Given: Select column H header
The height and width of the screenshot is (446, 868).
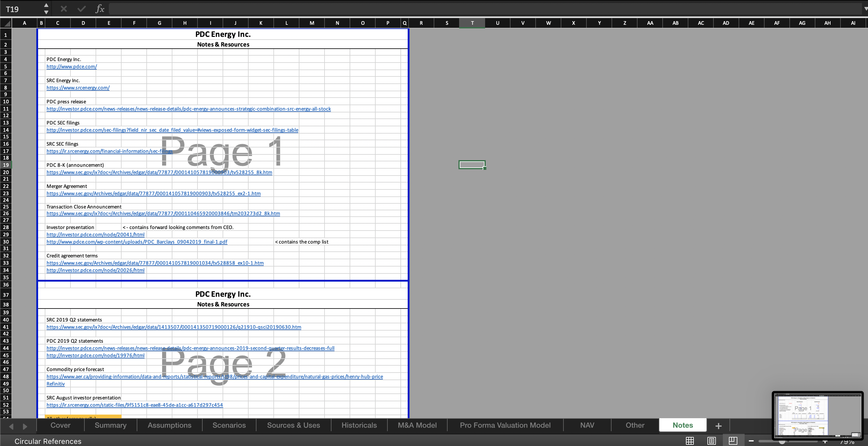Looking at the screenshot, I should [185, 23].
